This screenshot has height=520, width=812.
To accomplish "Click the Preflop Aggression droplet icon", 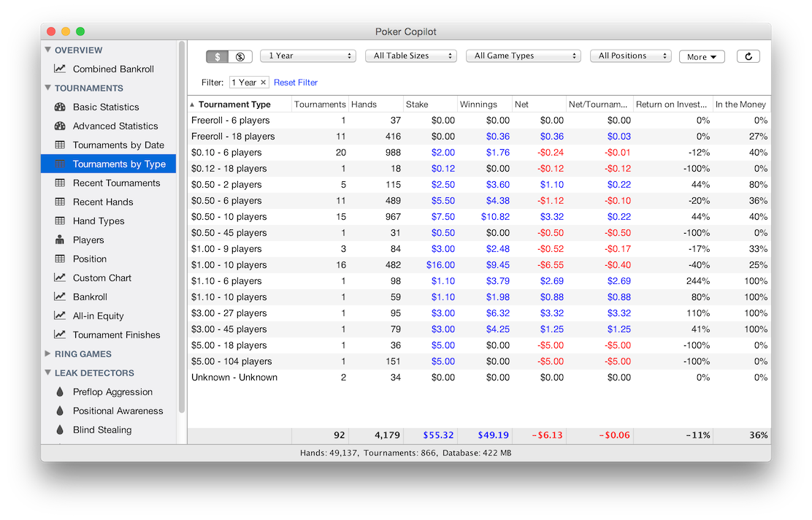I will (x=60, y=391).
